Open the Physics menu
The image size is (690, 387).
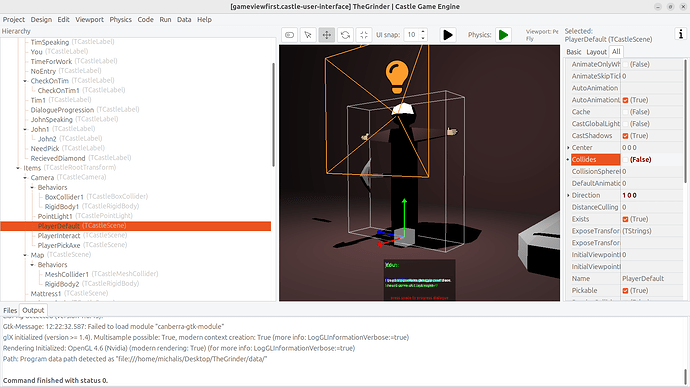(x=120, y=19)
